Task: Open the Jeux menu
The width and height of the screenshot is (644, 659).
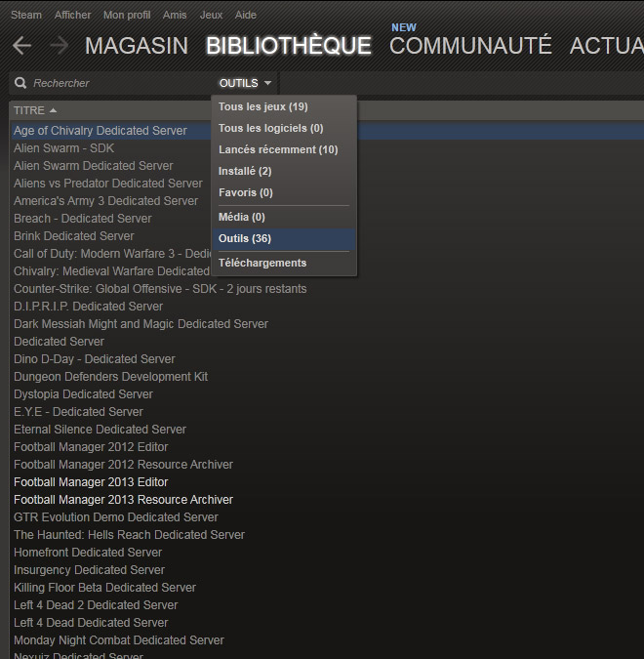Action: [x=212, y=15]
